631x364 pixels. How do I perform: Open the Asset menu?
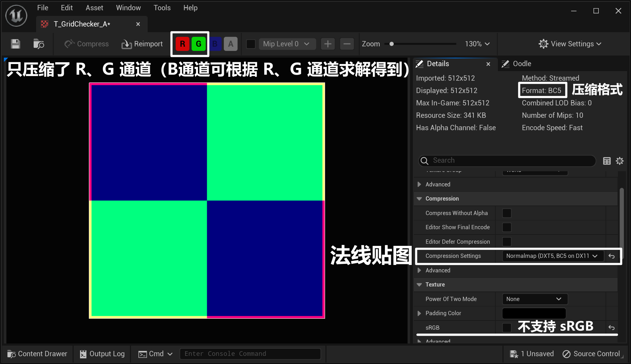click(x=94, y=8)
